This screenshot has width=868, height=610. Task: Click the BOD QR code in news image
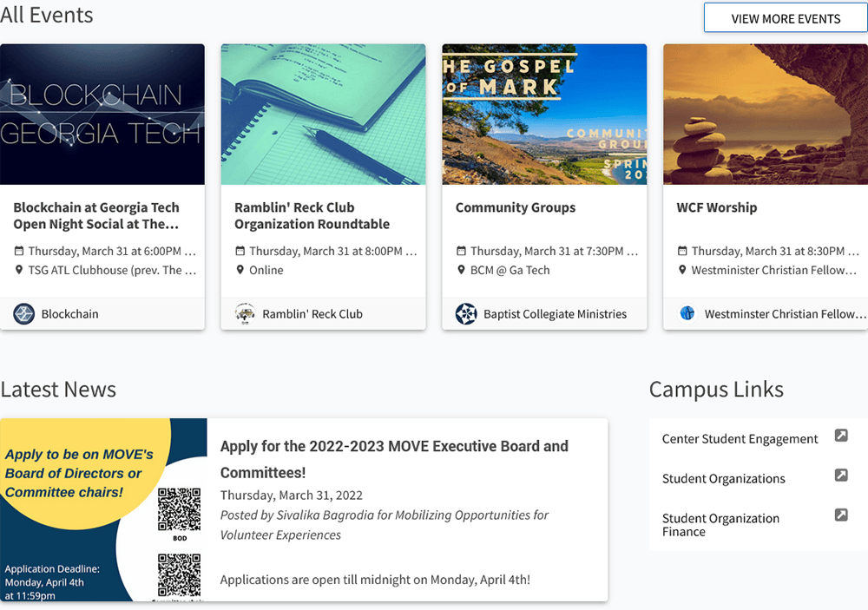pos(180,509)
